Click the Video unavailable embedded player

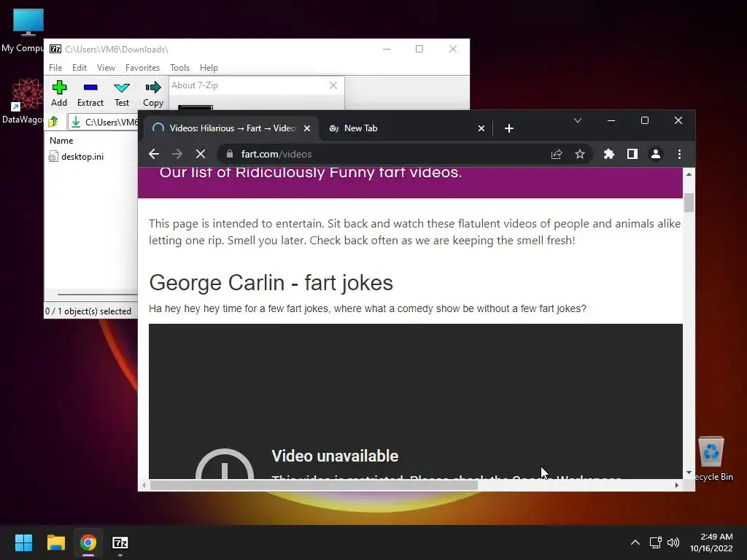[x=415, y=401]
